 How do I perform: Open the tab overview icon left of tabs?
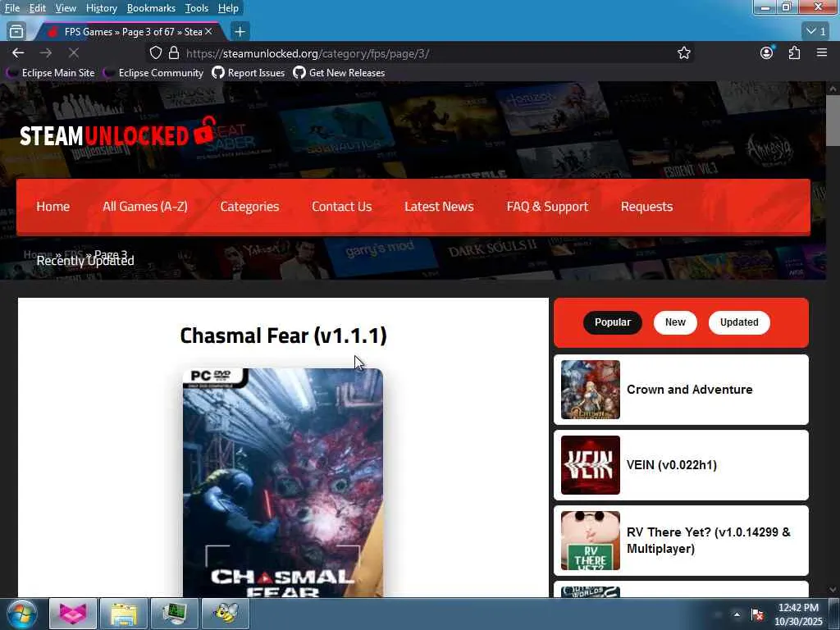[x=16, y=32]
